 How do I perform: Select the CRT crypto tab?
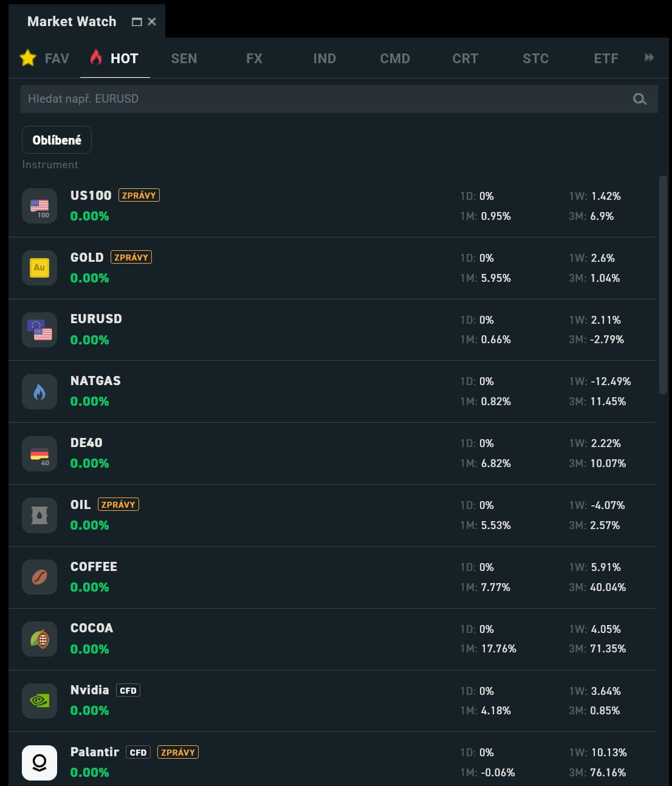[x=465, y=58]
